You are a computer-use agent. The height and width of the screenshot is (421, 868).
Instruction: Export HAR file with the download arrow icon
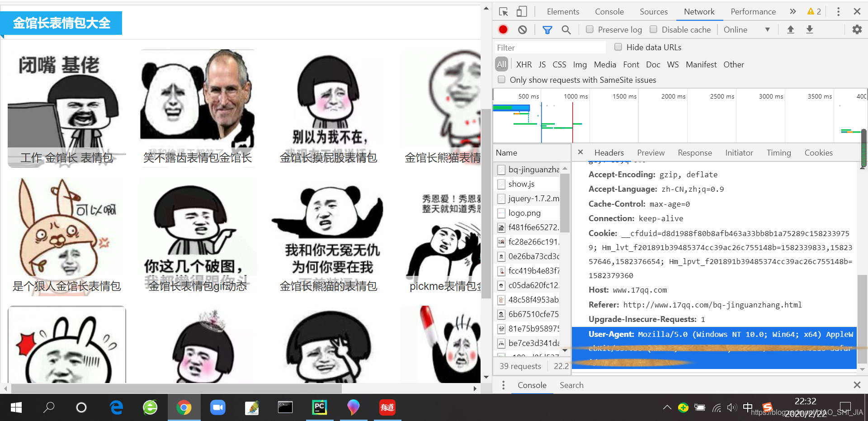pyautogui.click(x=809, y=29)
